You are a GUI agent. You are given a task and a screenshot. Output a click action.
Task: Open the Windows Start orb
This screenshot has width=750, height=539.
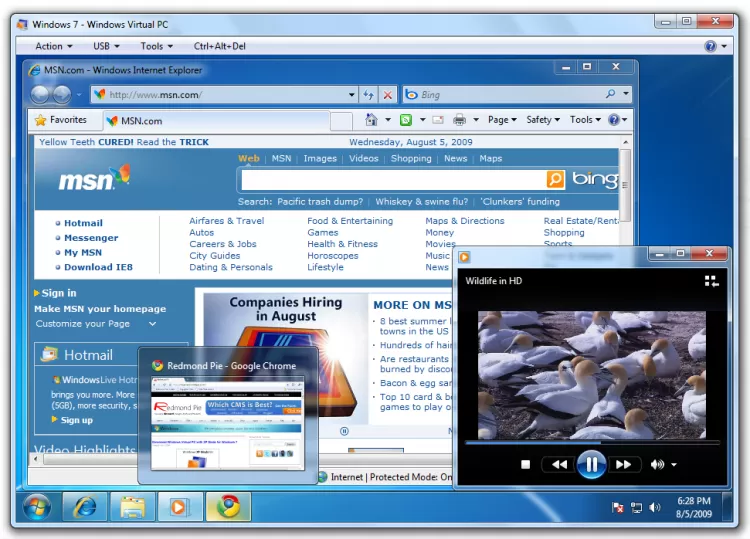coord(37,507)
